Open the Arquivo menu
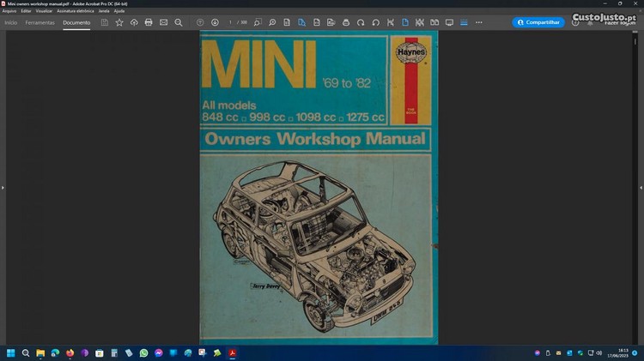 click(x=9, y=11)
